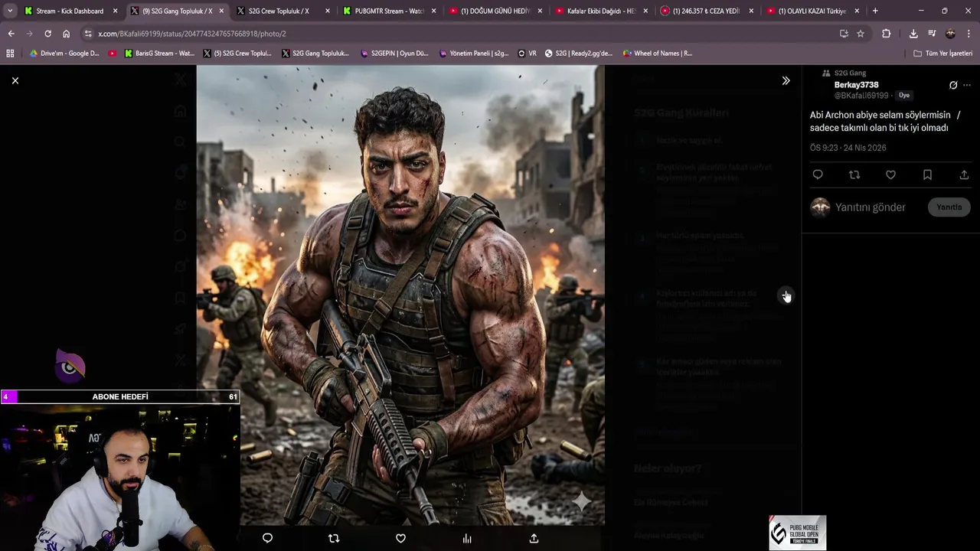Open Drive'ım - Google D... bookmark
The image size is (980, 551).
point(64,54)
